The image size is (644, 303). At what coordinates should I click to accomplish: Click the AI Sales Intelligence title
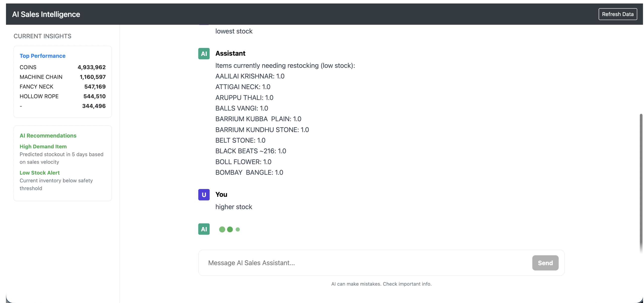(x=46, y=14)
